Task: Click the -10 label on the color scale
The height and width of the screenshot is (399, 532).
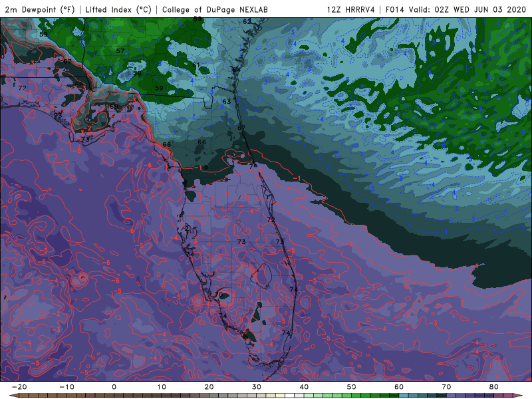Action: tap(66, 387)
